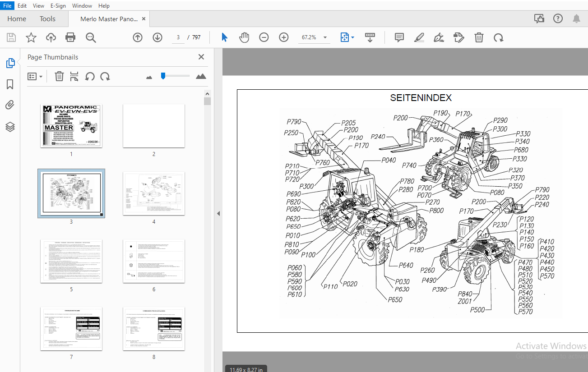Collapse the left navigation pane arrow

point(218,213)
